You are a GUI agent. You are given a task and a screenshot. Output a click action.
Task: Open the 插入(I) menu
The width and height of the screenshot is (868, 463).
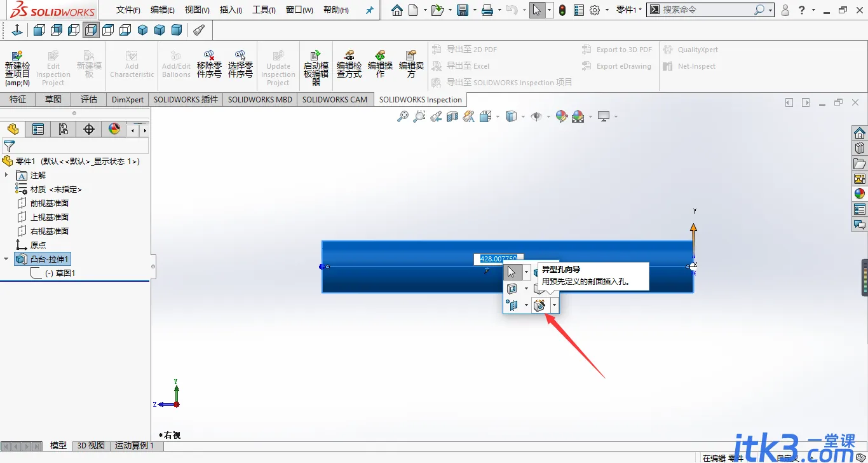(231, 10)
